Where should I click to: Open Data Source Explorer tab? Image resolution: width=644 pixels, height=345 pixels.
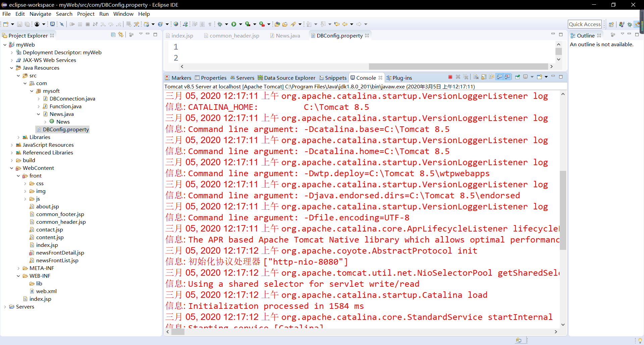(286, 78)
